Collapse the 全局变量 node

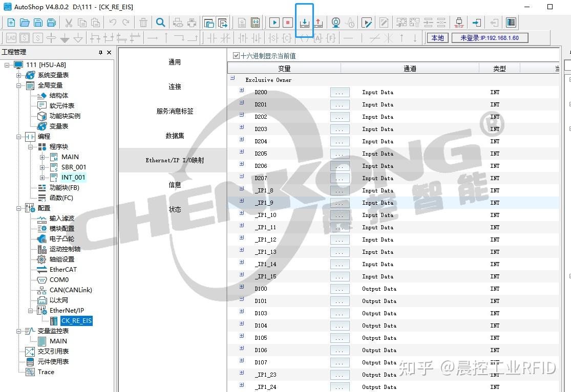click(18, 85)
